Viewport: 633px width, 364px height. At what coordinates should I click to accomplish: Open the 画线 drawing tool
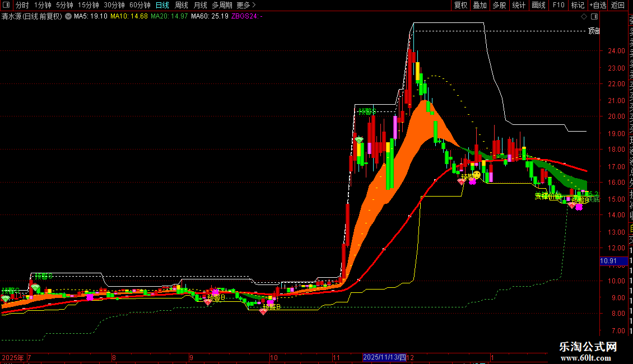coord(538,5)
